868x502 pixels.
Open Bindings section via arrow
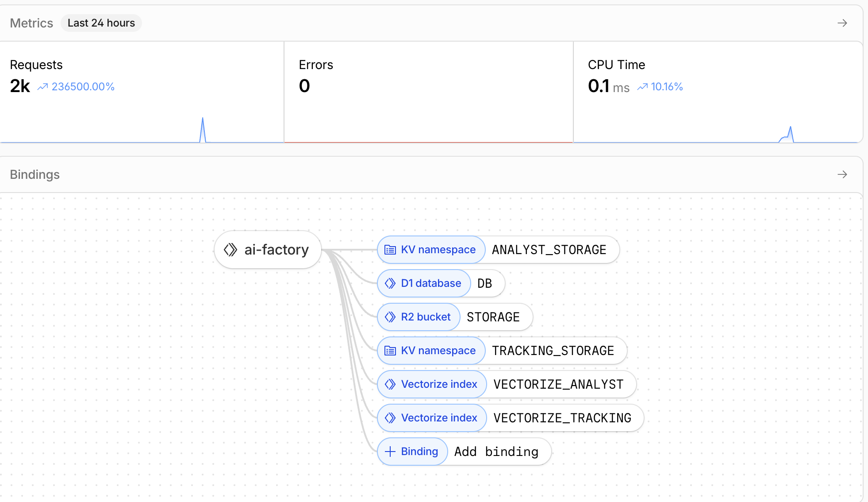(842, 174)
